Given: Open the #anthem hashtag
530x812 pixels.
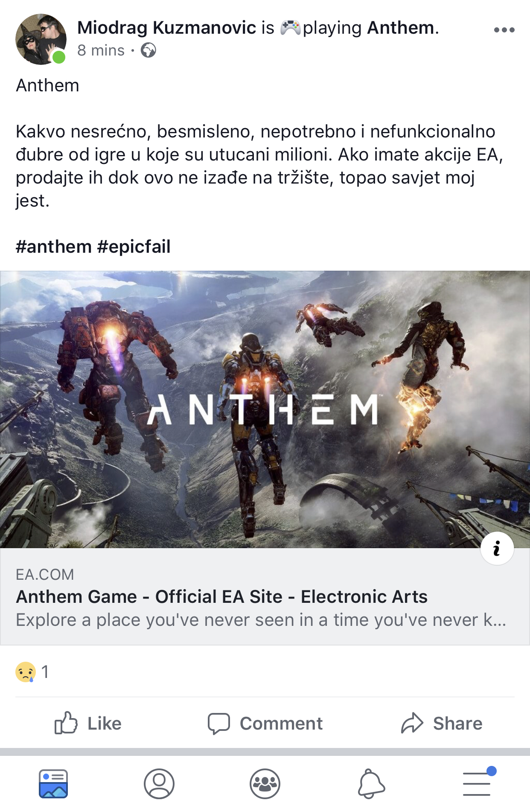Looking at the screenshot, I should 54,247.
